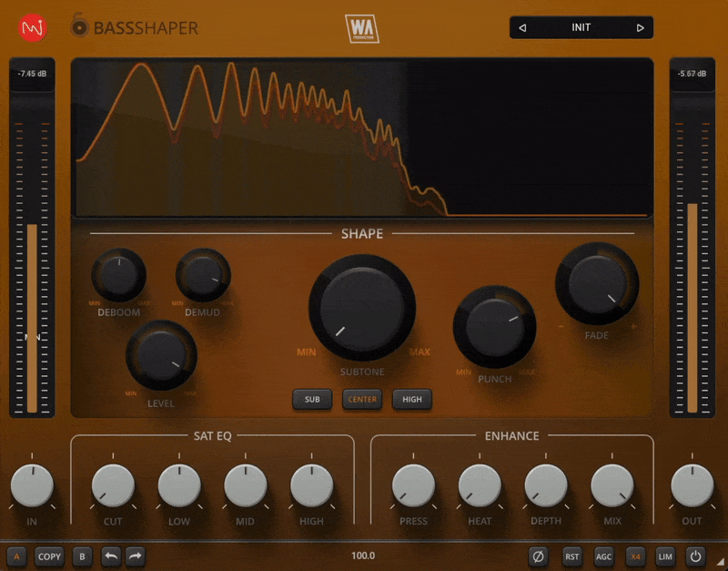This screenshot has height=571, width=728.
Task: Click the LEVEL knob
Action: (161, 355)
